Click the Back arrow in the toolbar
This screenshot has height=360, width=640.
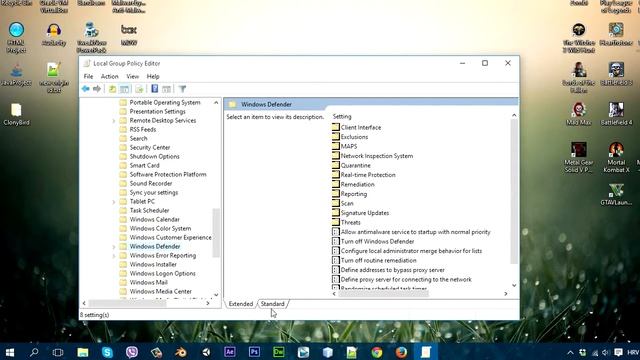[x=85, y=89]
